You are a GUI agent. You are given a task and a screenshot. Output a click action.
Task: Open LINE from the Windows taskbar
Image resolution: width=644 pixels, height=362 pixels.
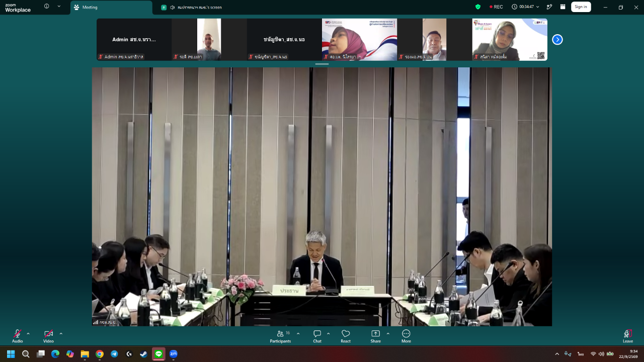(158, 354)
